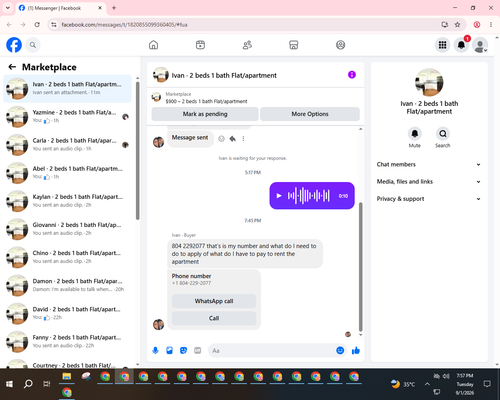The height and width of the screenshot is (400, 500).
Task: Open more options dots on 'Message sent'
Action: click(243, 139)
